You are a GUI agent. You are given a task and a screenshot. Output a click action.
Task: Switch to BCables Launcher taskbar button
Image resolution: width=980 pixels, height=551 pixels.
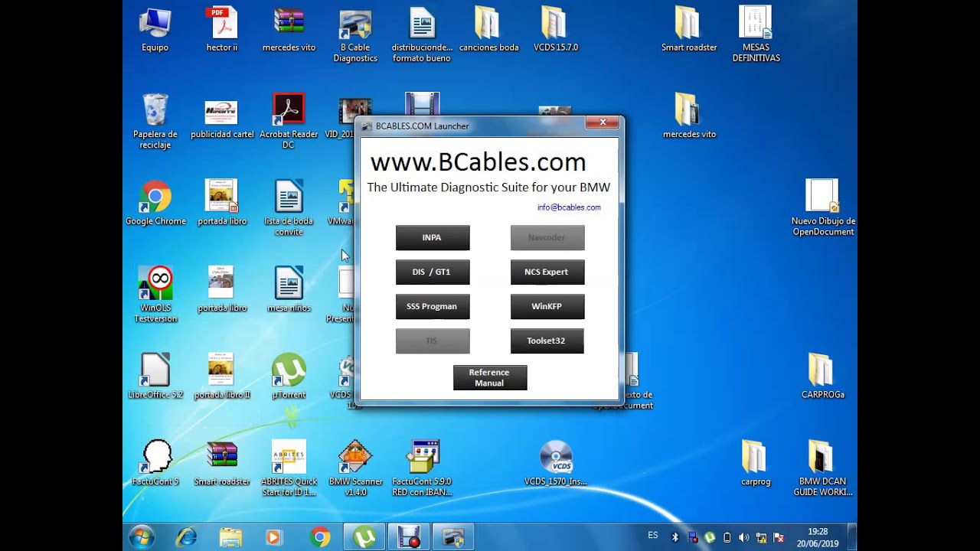[x=453, y=537]
